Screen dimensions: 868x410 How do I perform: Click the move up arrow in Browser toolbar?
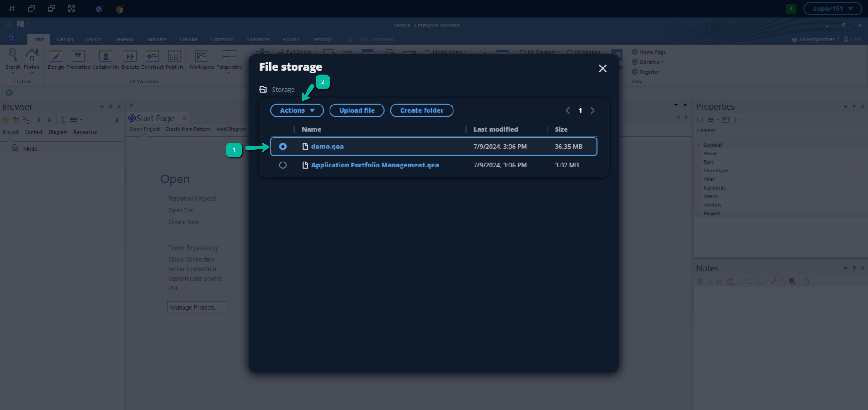39,120
